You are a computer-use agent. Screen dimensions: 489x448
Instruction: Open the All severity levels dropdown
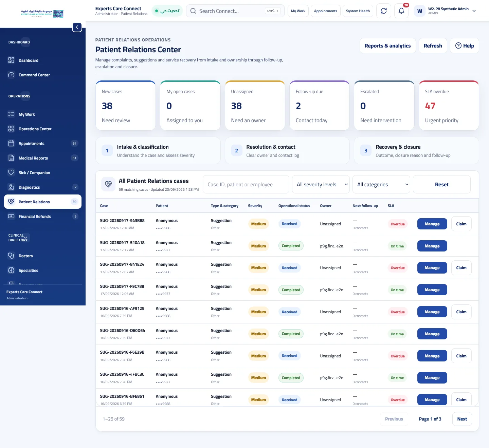[x=321, y=184]
